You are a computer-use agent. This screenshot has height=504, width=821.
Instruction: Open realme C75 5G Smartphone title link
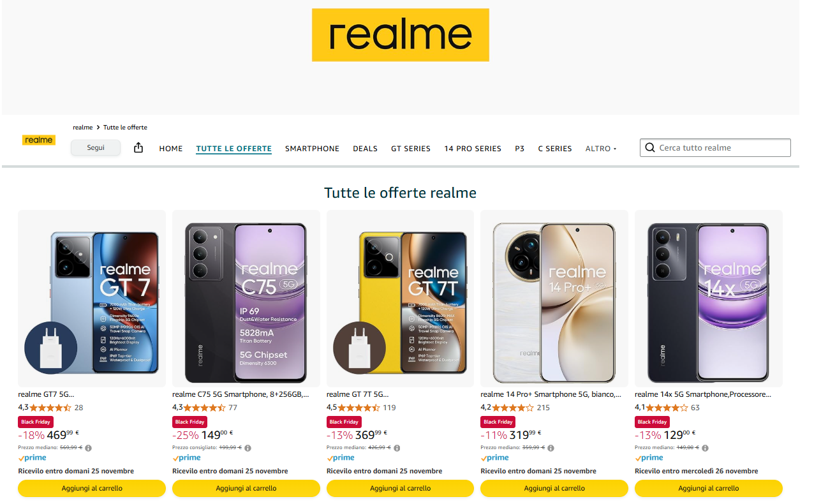[x=240, y=394]
